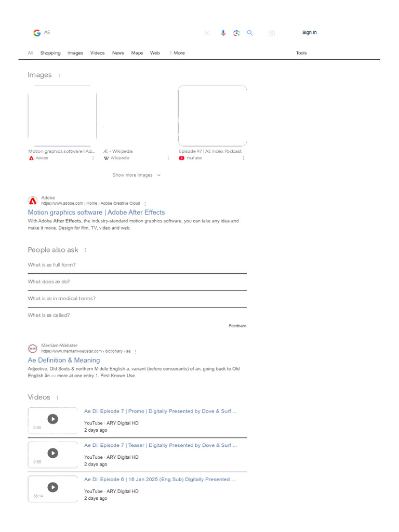Click the adobe.com result URL text
Viewport: 399px width, 532px height.
click(x=90, y=204)
